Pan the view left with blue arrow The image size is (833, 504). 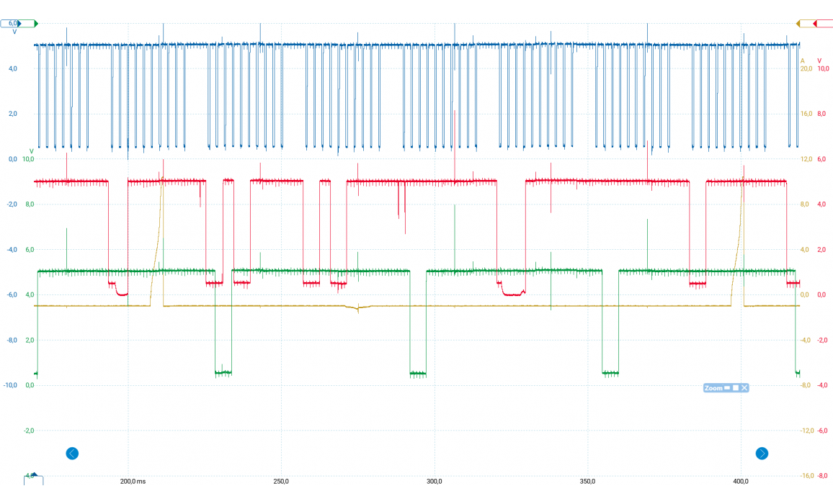coord(72,454)
